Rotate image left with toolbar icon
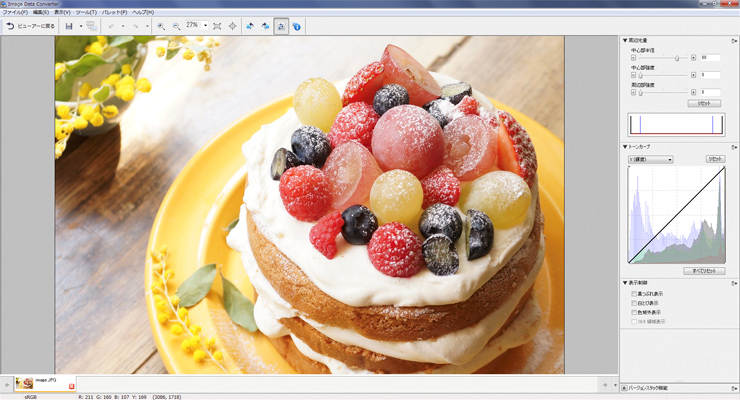 point(249,25)
